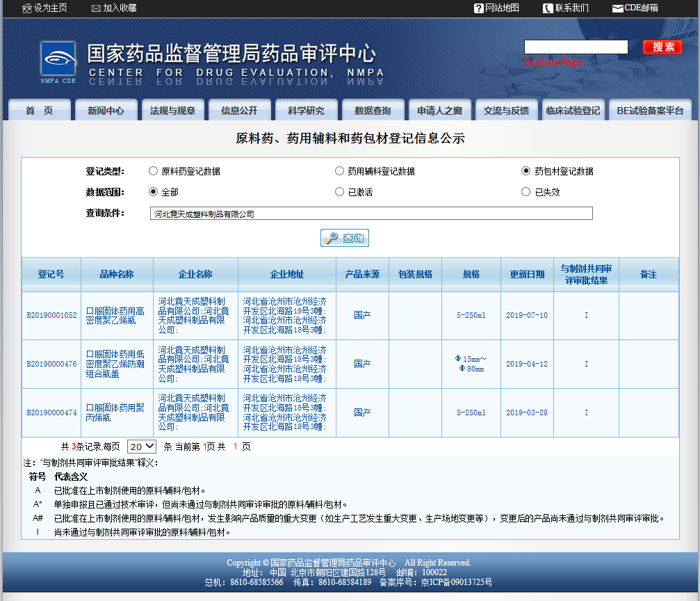Open the 首页 navigation tab
Image resolution: width=700 pixels, height=601 pixels.
pyautogui.click(x=40, y=111)
